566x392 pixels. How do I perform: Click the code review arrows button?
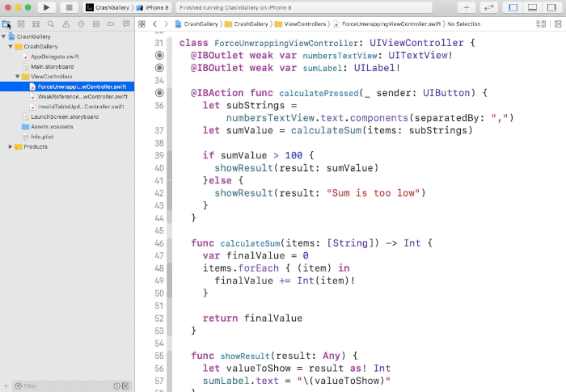(489, 7)
